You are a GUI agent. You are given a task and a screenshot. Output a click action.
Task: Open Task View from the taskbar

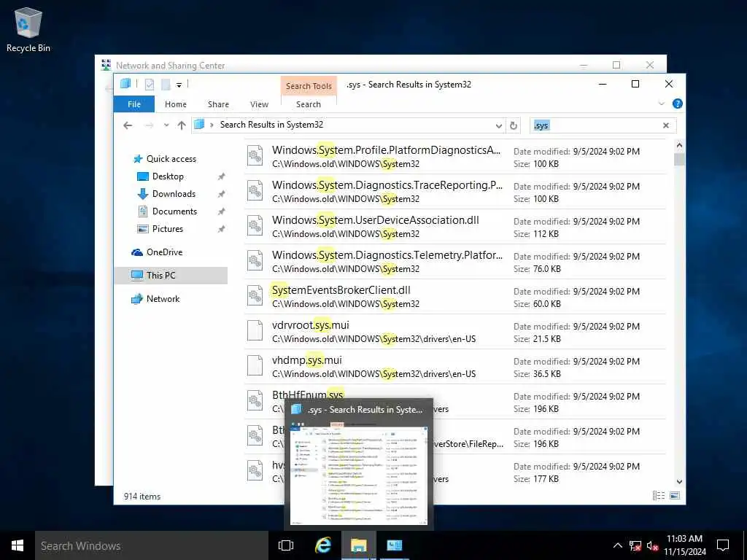pyautogui.click(x=286, y=545)
